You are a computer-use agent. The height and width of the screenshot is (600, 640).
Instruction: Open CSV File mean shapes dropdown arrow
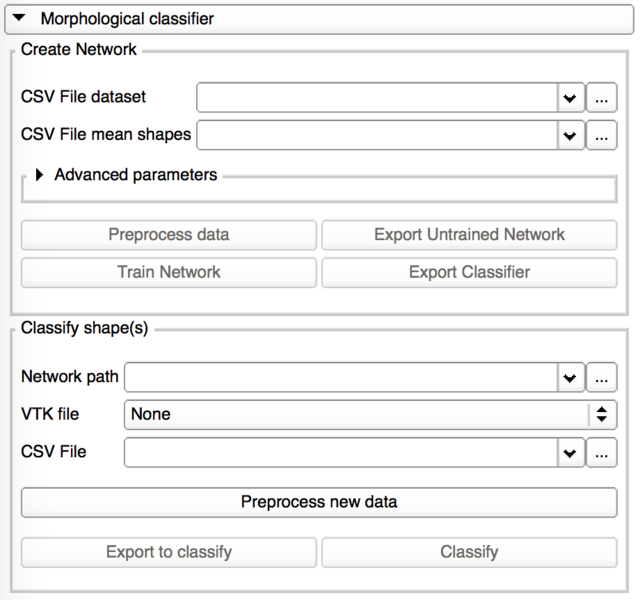pos(570,134)
